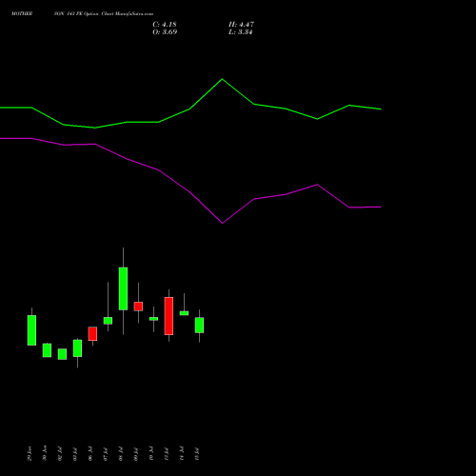Click the 'MOTHER' title text
The height and width of the screenshot is (476, 476).
pos(22,14)
